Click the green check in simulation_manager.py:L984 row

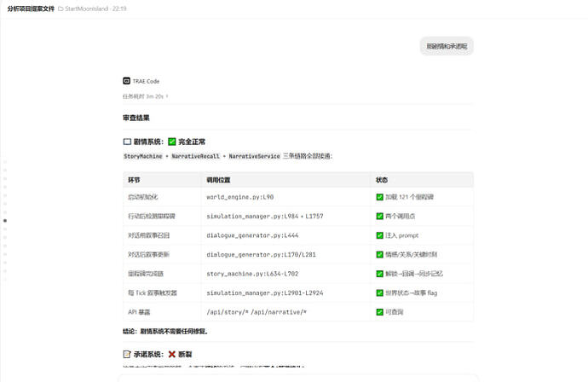[x=379, y=216]
